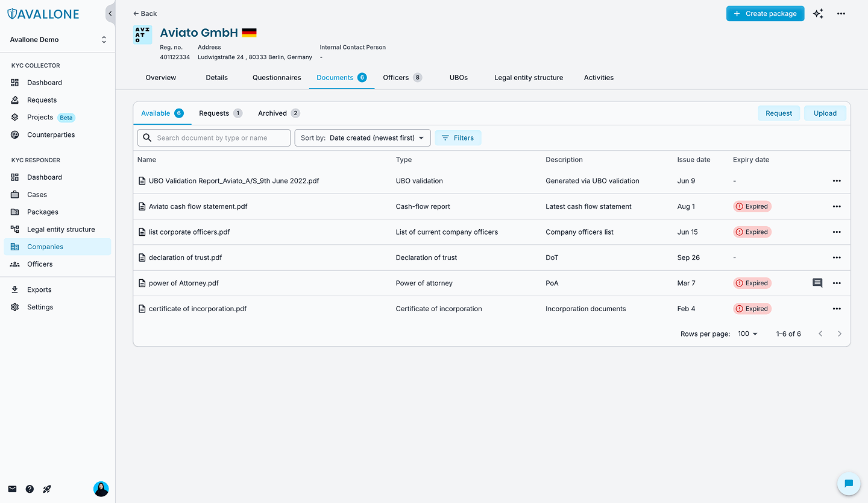Open Aviato cash flow statement.pdf
868x503 pixels.
198,206
